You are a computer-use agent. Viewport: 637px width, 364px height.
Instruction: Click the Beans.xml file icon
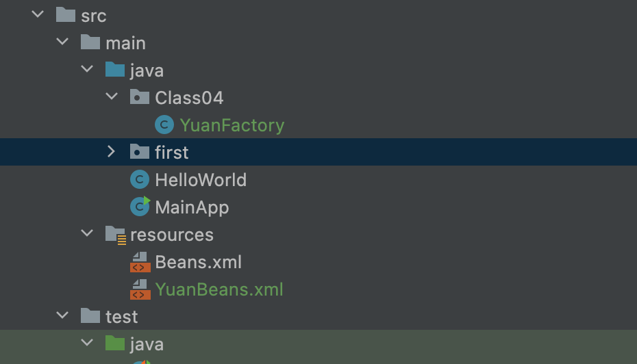coord(140,262)
